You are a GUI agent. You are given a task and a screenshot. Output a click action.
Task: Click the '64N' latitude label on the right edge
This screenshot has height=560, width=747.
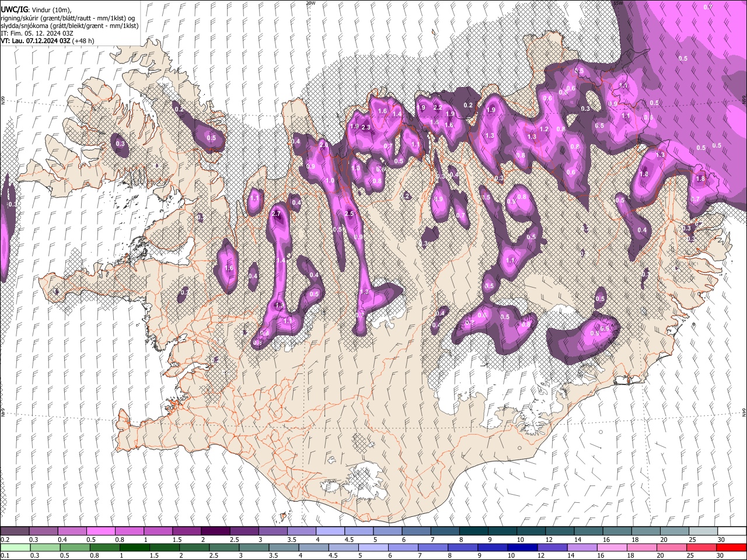pyautogui.click(x=744, y=412)
